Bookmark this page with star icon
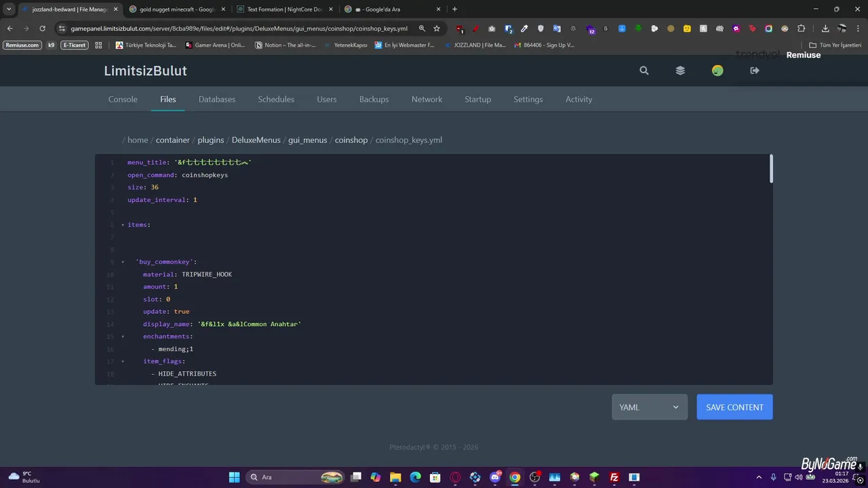The width and height of the screenshot is (868, 488). pyautogui.click(x=437, y=28)
